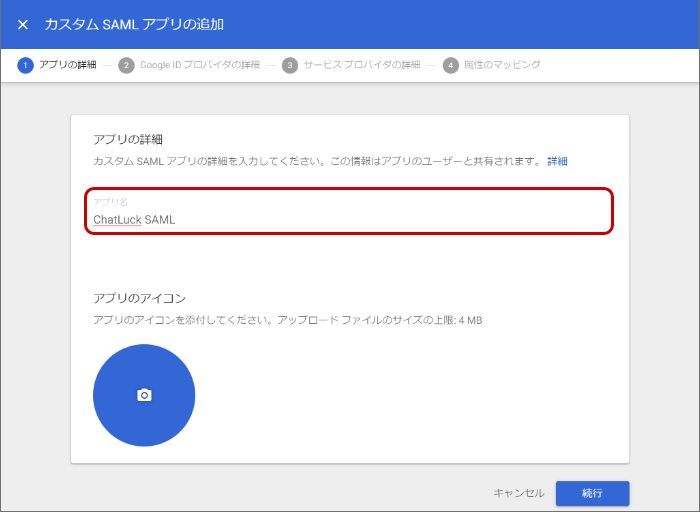The height and width of the screenshot is (512, 700).
Task: Click step 2 number circle
Action: pos(126,65)
